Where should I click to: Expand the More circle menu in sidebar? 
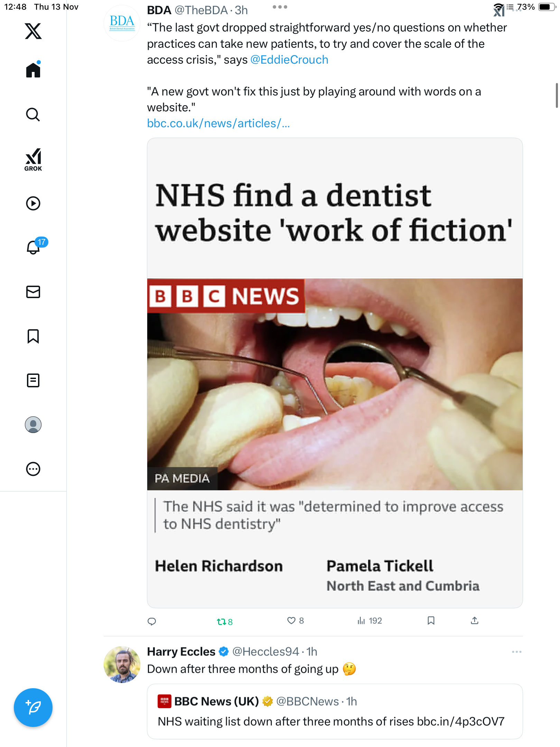33,469
